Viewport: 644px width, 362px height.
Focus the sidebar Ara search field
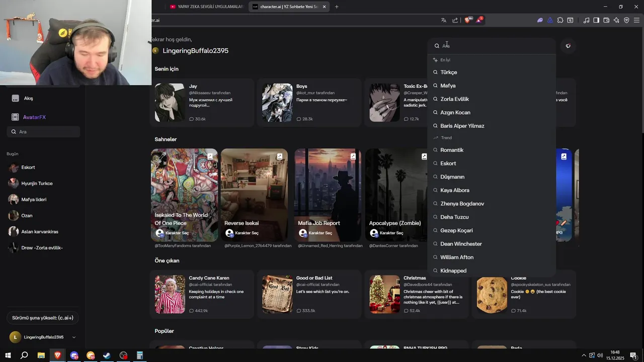[43, 132]
